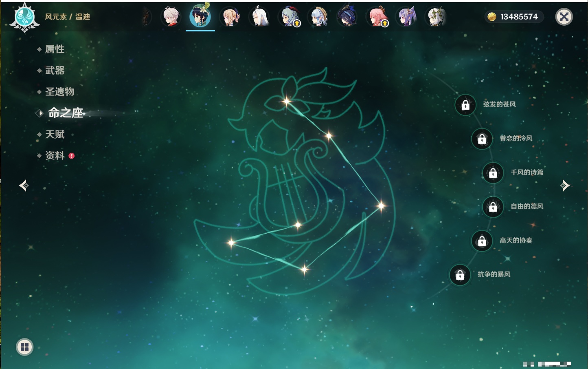Open locked constellation 弦发的苍风
The image size is (588, 369).
[465, 105]
